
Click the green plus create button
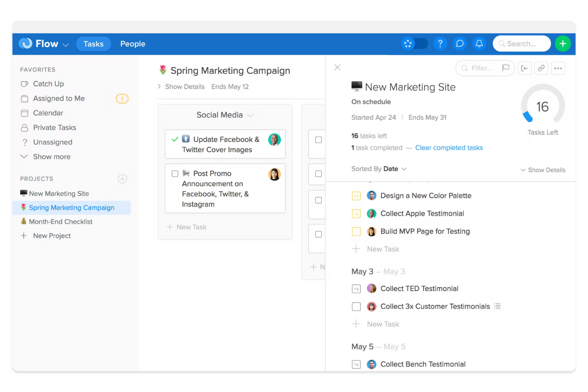pos(563,44)
